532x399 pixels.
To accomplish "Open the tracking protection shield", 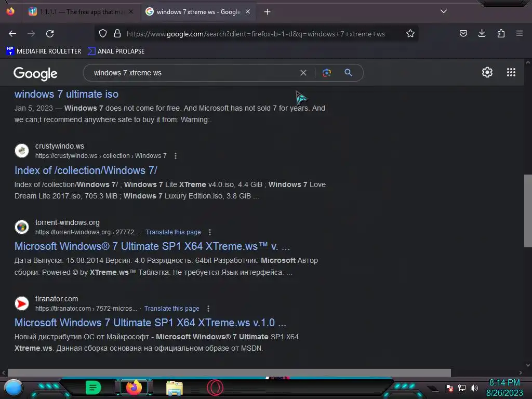I will [103, 34].
